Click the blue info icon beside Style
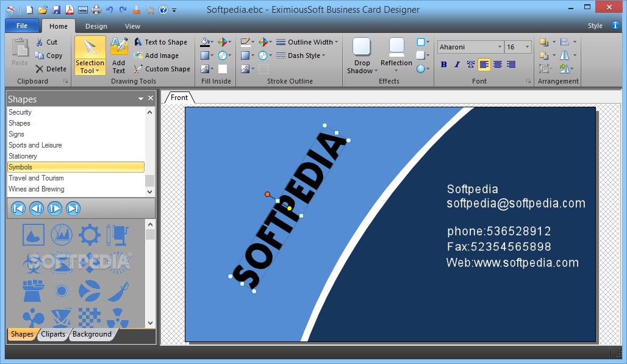627x364 pixels. pos(615,26)
